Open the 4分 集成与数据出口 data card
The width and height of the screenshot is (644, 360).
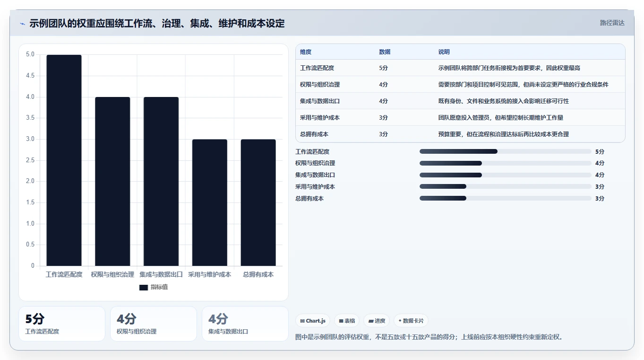pos(245,324)
